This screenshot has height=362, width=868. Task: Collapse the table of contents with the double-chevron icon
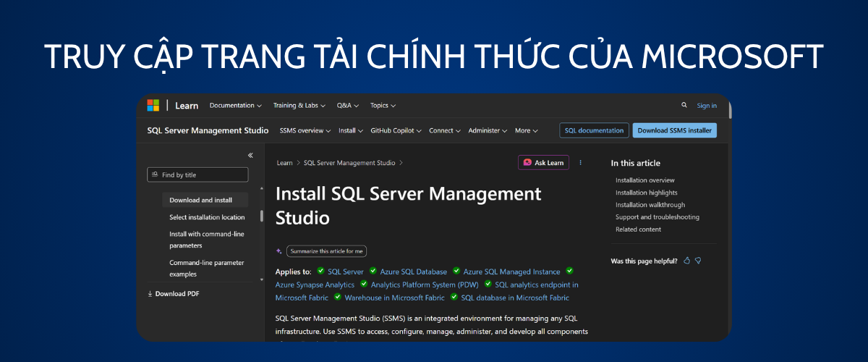click(250, 155)
